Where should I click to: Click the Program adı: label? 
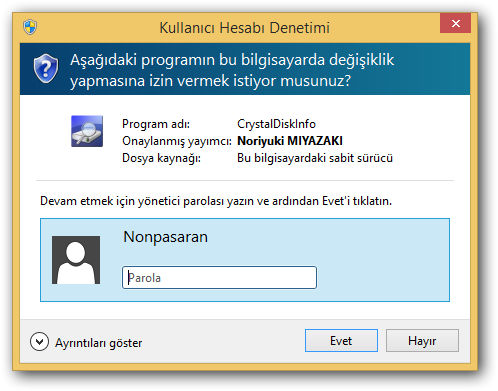[x=156, y=124]
